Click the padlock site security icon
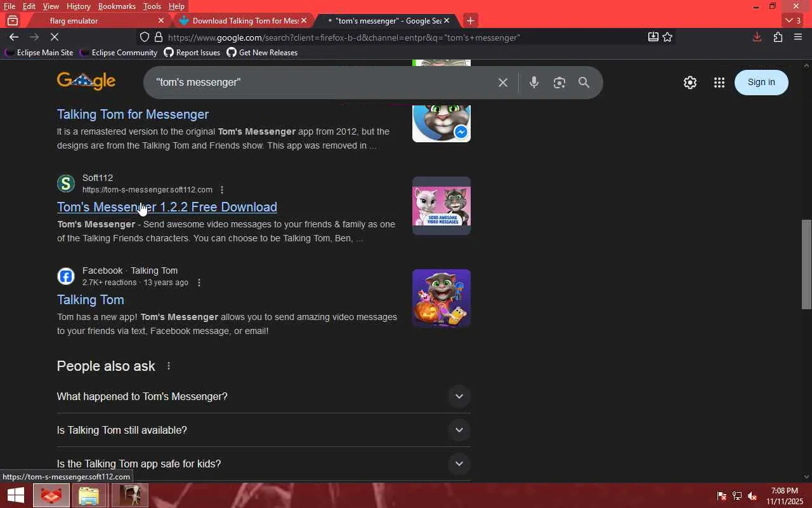Image resolution: width=812 pixels, height=508 pixels. [x=159, y=37]
